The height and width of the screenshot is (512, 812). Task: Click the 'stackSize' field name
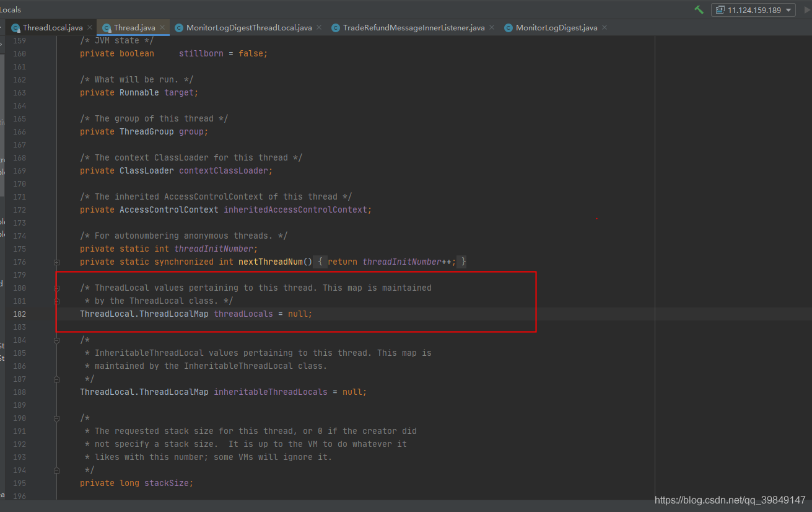click(x=167, y=483)
